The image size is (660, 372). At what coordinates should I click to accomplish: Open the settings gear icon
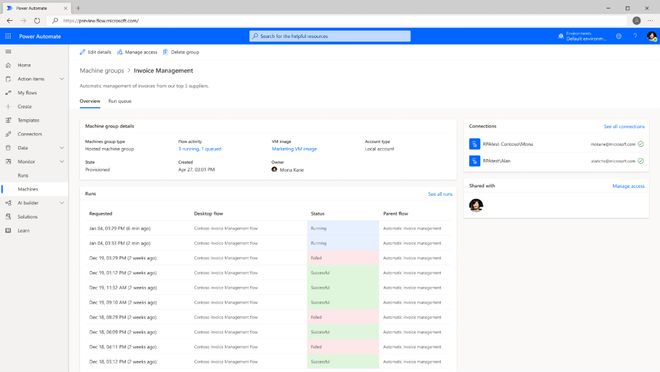click(619, 36)
